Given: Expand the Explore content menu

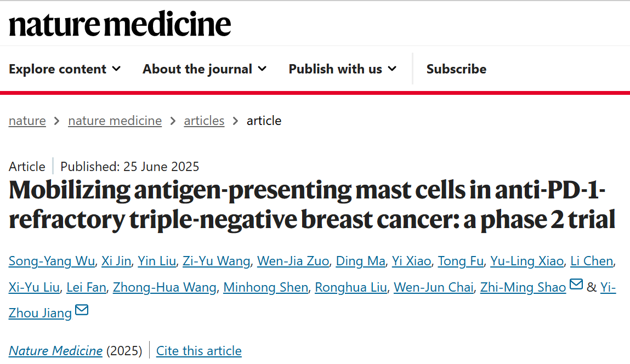Looking at the screenshot, I should [65, 69].
